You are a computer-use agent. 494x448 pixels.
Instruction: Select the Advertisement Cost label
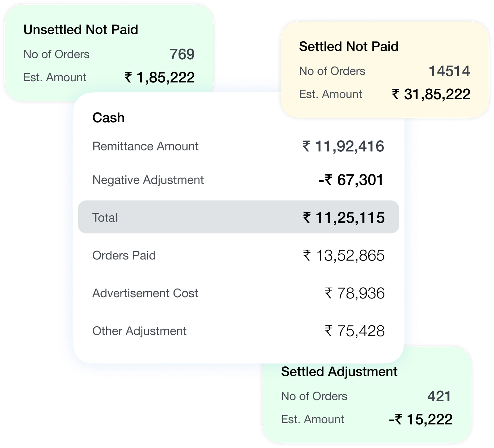pos(145,293)
